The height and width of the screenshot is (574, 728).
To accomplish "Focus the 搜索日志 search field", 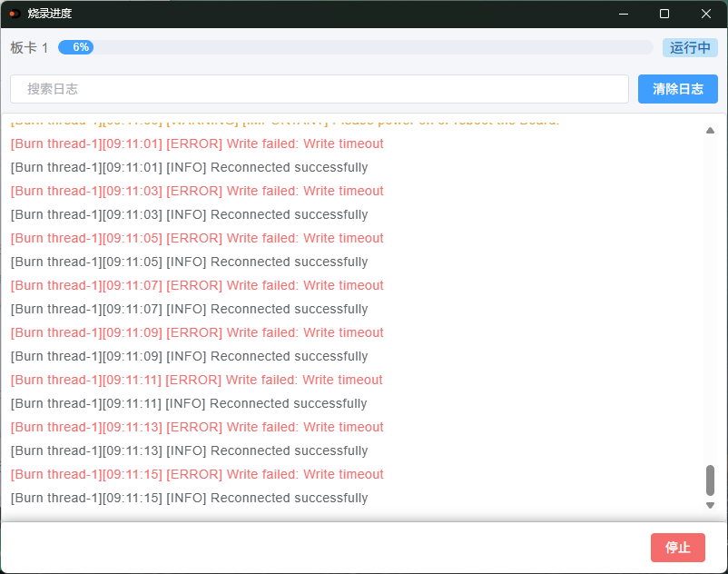I will coord(319,89).
